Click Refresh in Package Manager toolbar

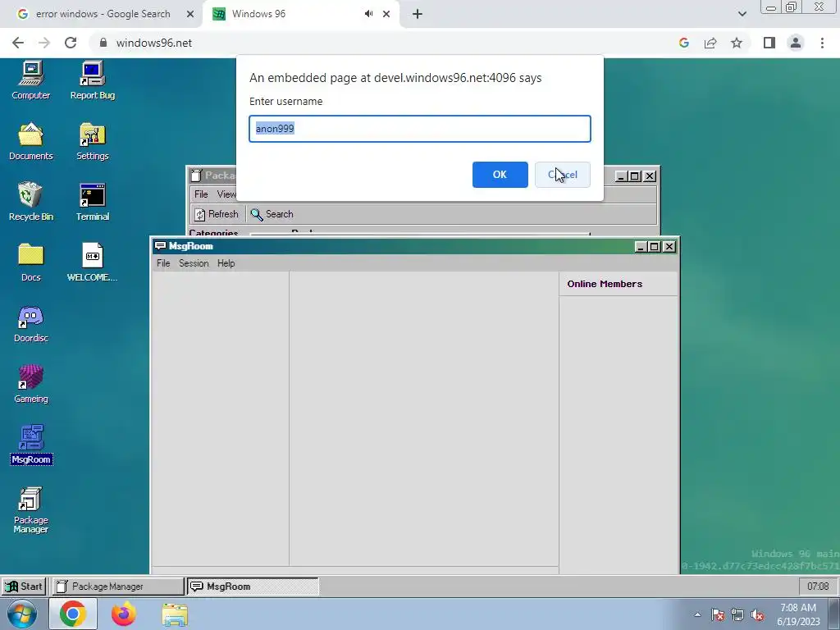[x=217, y=214]
